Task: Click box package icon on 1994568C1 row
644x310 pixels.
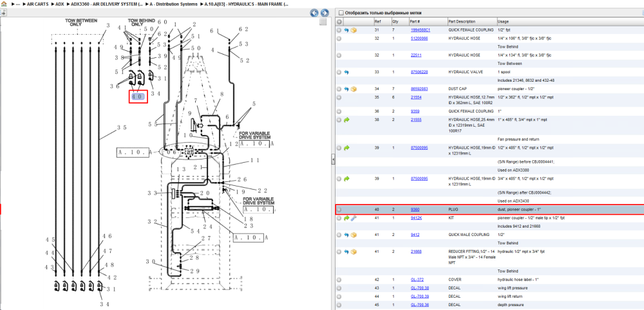Action: [354, 30]
